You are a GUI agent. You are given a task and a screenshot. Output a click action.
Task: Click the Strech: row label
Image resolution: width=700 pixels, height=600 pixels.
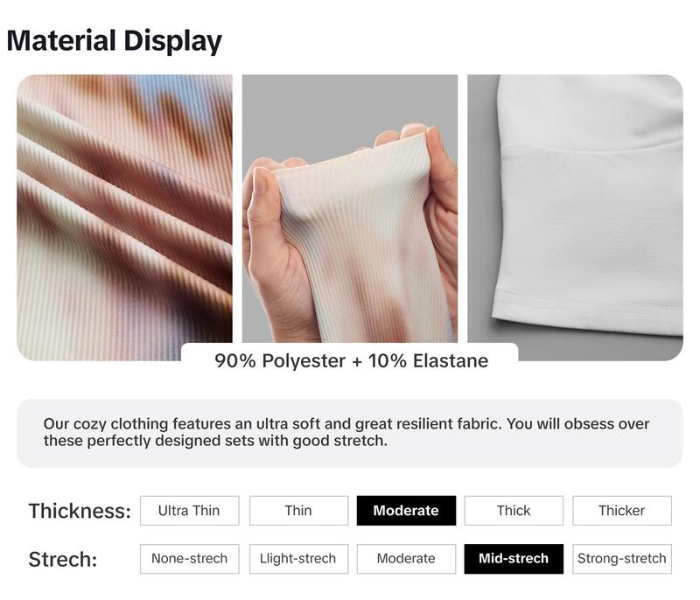[x=63, y=560]
